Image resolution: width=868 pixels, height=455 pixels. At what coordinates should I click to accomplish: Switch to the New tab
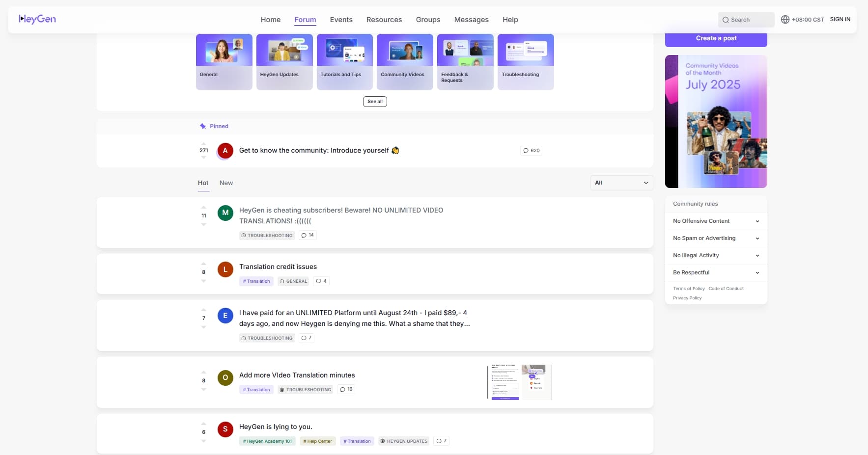[226, 183]
